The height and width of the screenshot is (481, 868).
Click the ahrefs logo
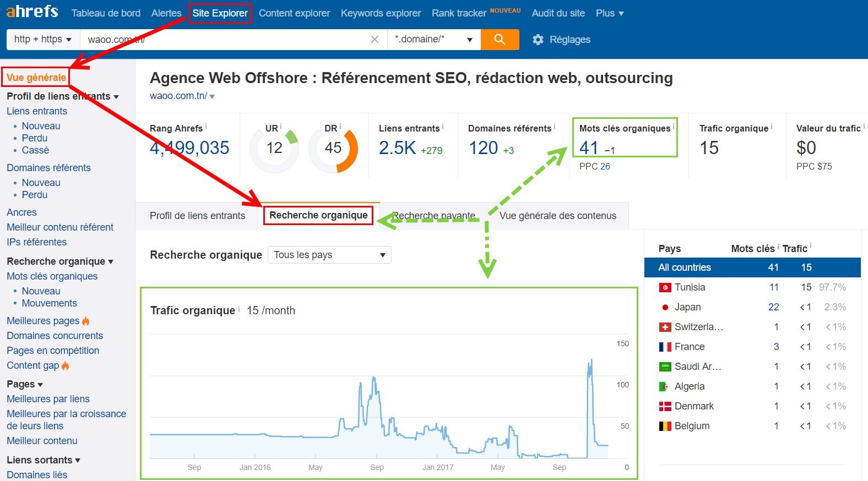[x=31, y=11]
